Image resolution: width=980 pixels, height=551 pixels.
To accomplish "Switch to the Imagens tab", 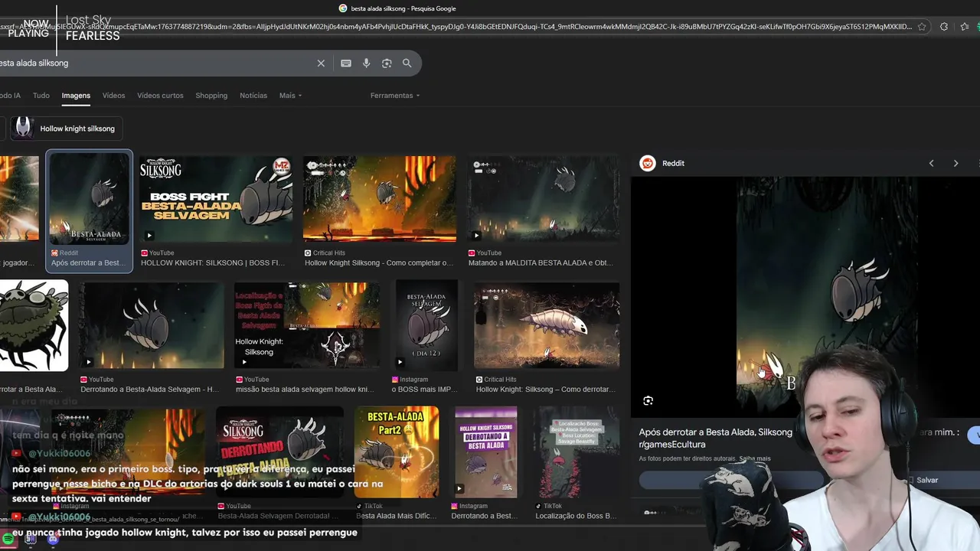I will tap(76, 96).
